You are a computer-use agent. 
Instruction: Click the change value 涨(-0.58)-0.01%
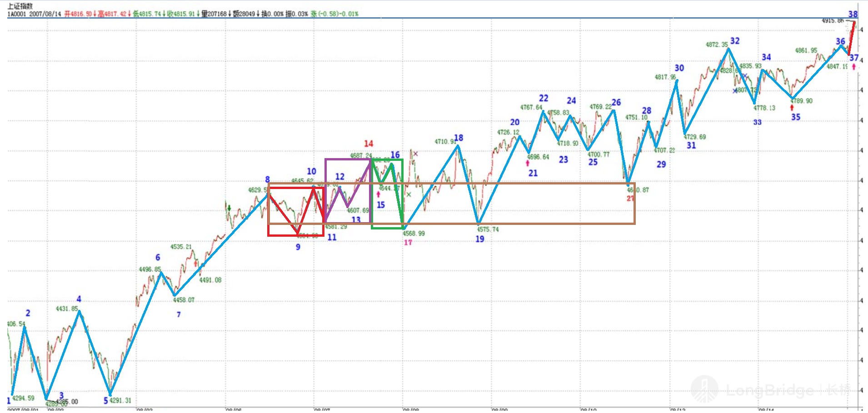click(x=334, y=14)
